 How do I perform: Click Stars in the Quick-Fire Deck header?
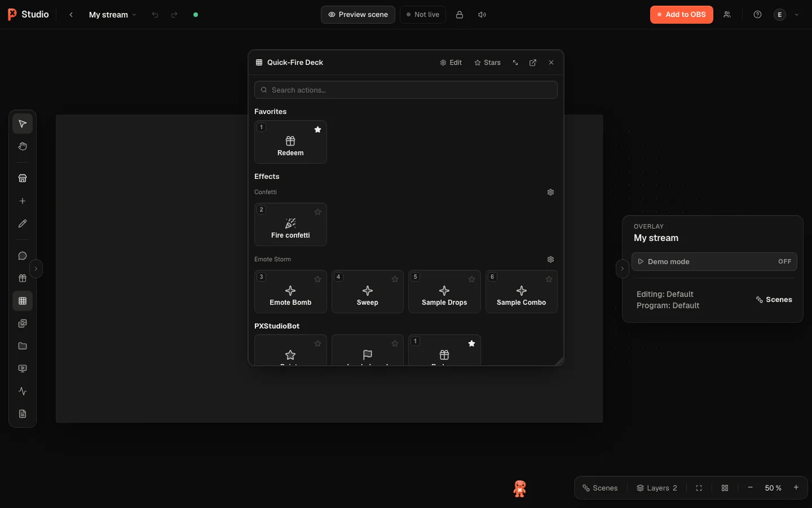coord(488,63)
